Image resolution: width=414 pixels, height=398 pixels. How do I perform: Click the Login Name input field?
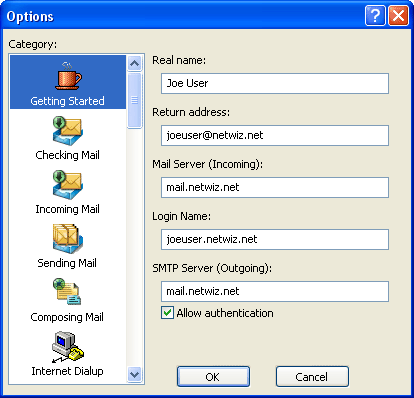[x=275, y=239]
